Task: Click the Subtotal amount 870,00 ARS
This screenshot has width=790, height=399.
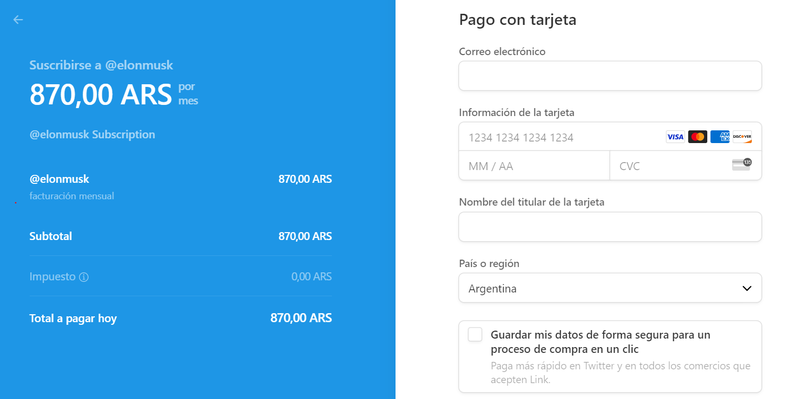Action: [x=305, y=236]
